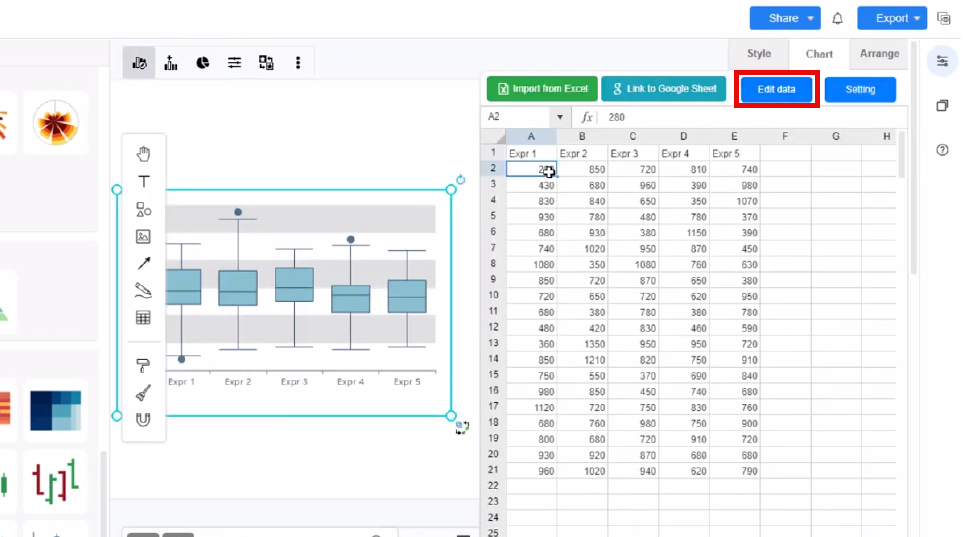
Task: Click the rotate handle of the chart
Action: tap(461, 180)
